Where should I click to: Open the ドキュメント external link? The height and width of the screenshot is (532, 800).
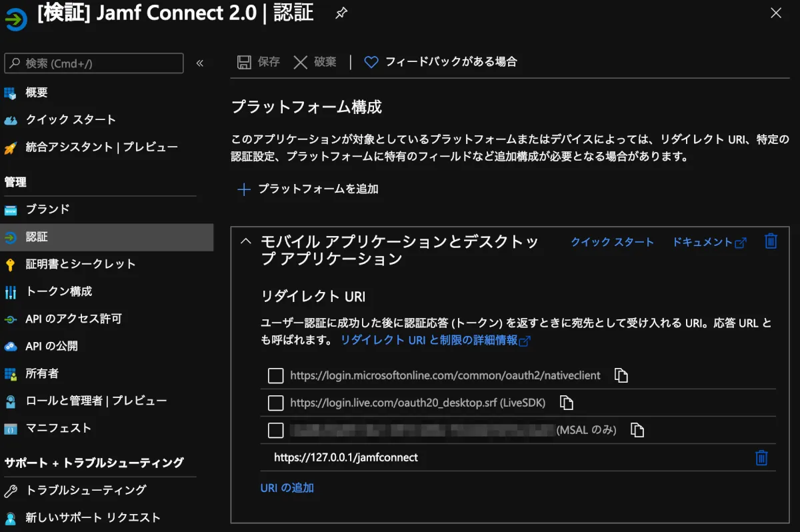click(709, 242)
